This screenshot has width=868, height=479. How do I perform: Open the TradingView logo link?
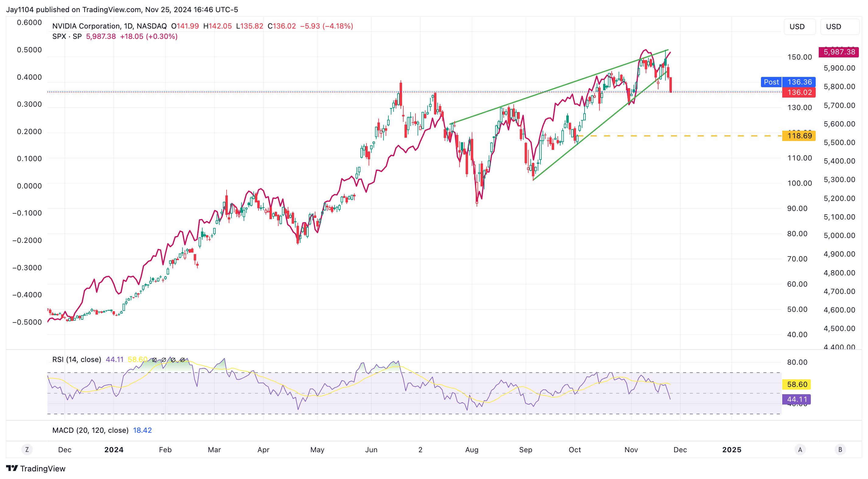36,469
